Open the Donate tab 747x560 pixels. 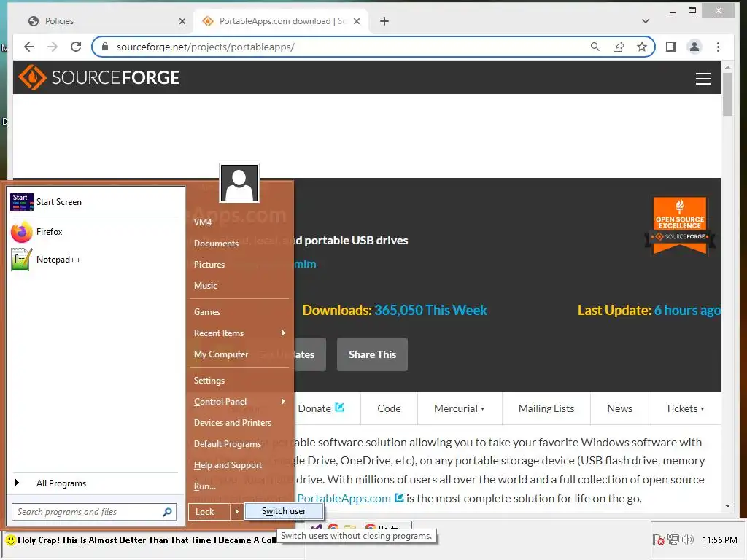(321, 408)
